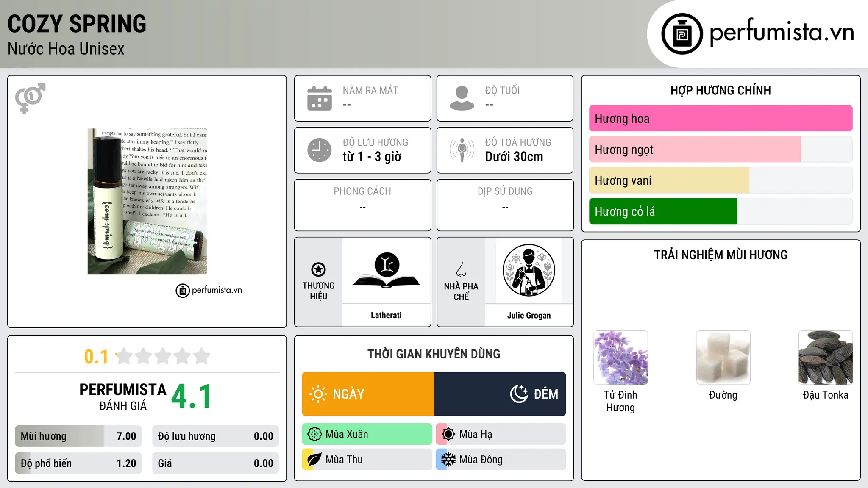
Task: Click the small perfumista.vn watermark logo under photo
Action: pos(209,291)
